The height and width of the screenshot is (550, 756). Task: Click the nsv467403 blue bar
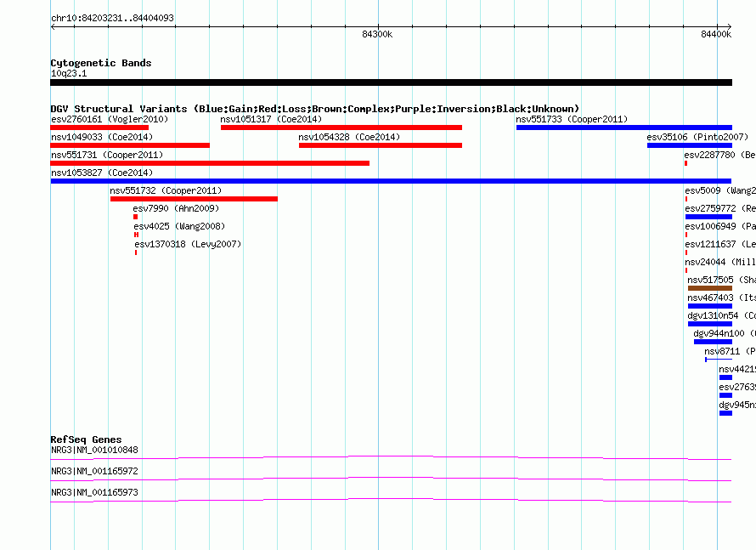710,306
